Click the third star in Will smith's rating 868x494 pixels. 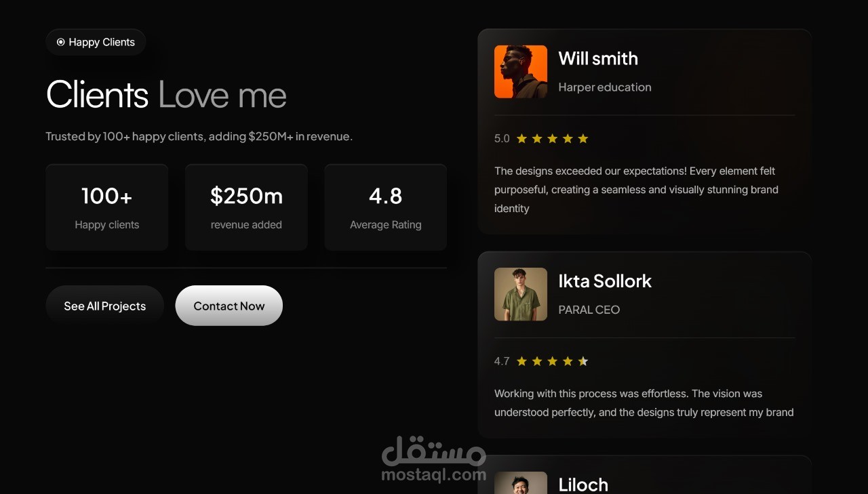tap(552, 138)
